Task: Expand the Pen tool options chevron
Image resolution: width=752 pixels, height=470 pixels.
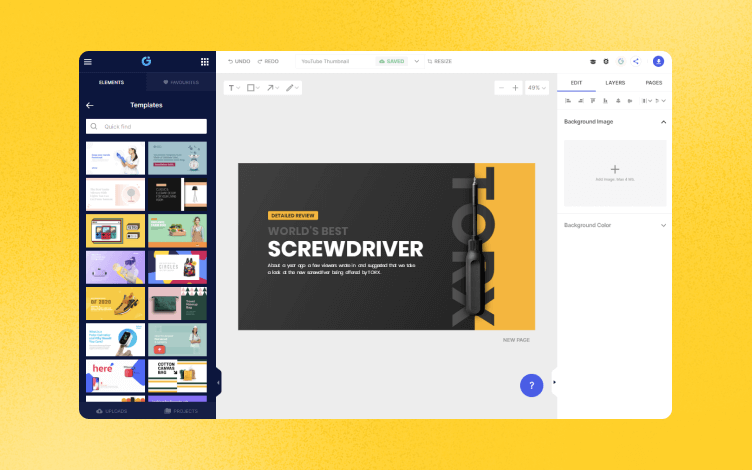Action: coord(297,88)
